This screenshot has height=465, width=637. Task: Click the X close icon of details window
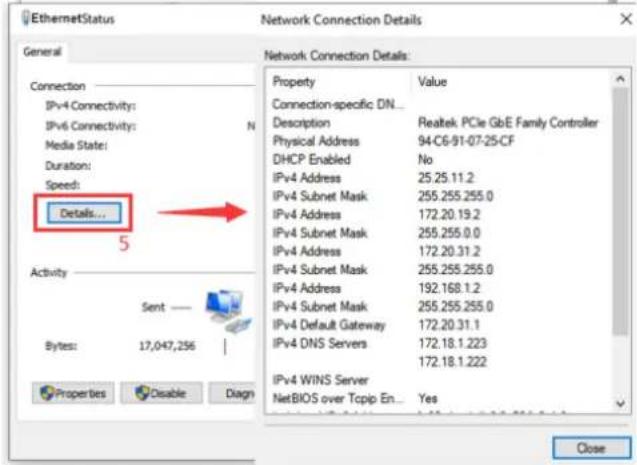tap(626, 19)
